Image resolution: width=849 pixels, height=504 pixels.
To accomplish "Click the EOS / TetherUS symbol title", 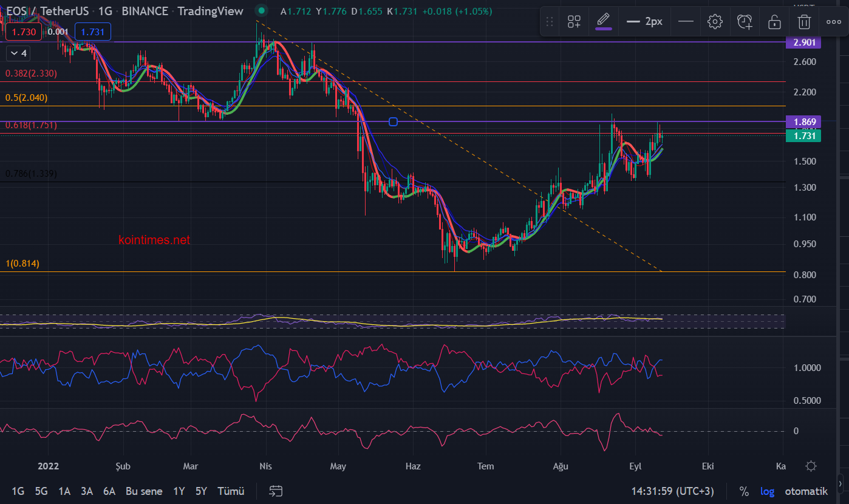I will (47, 11).
